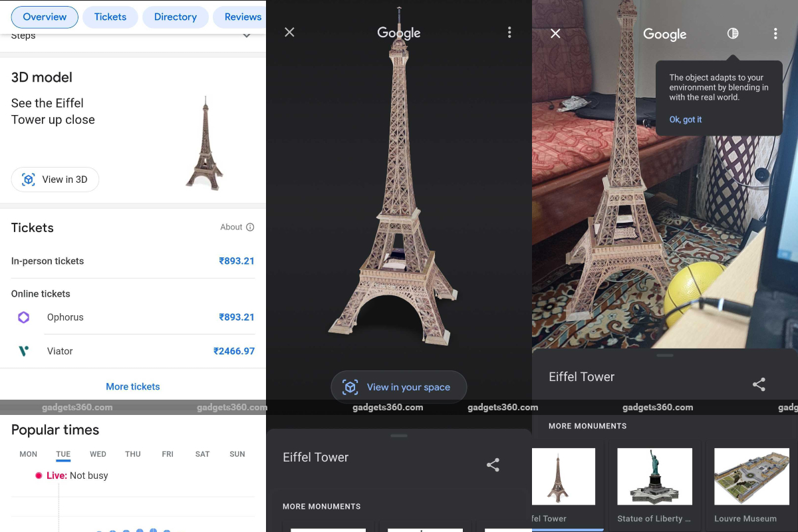
Task: Click the object blending info icon near Google logo
Action: tap(732, 33)
